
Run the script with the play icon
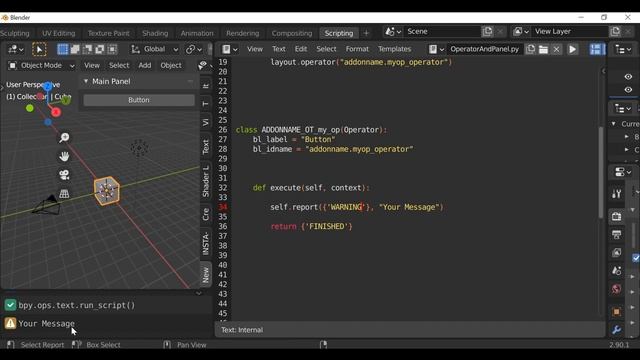pyautogui.click(x=573, y=49)
